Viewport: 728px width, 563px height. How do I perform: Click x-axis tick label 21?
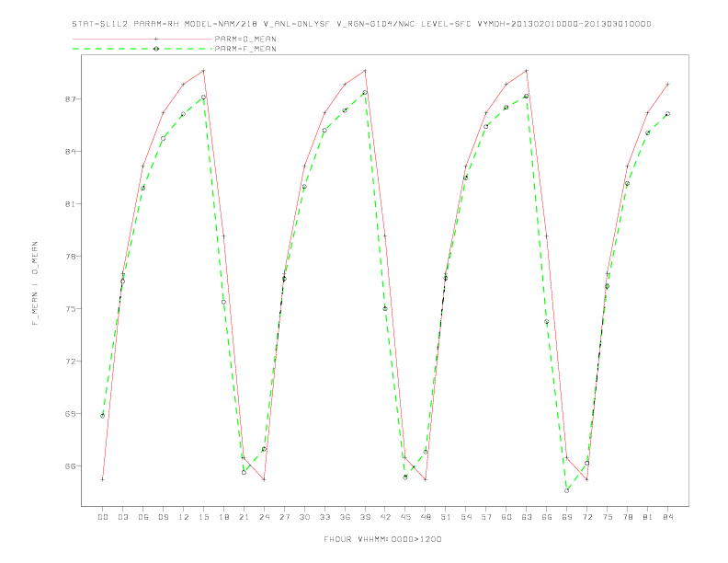(x=244, y=517)
